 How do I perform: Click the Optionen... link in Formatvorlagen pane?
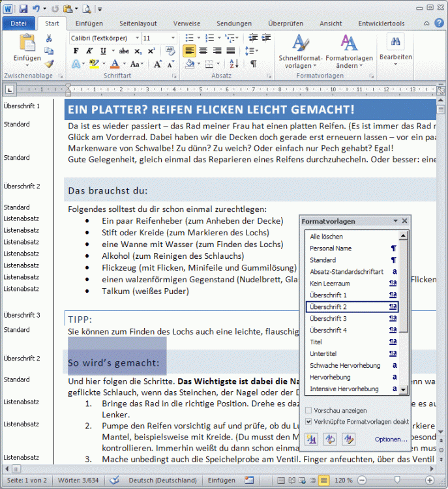pos(391,439)
